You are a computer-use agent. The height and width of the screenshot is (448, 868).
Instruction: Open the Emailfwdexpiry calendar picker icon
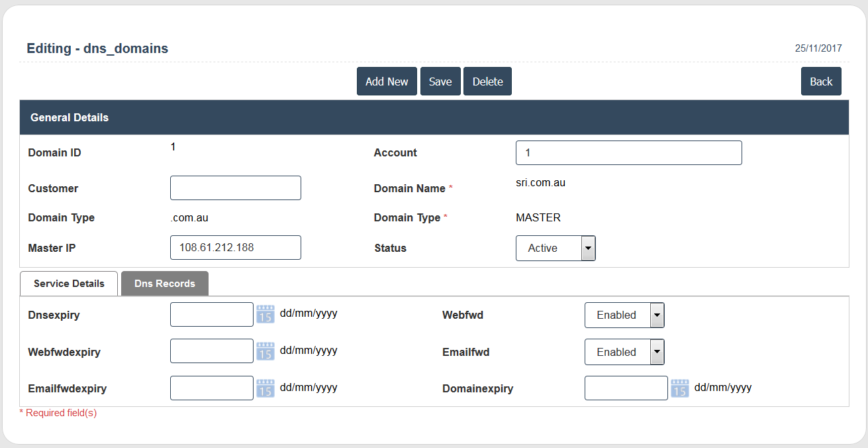coord(265,388)
